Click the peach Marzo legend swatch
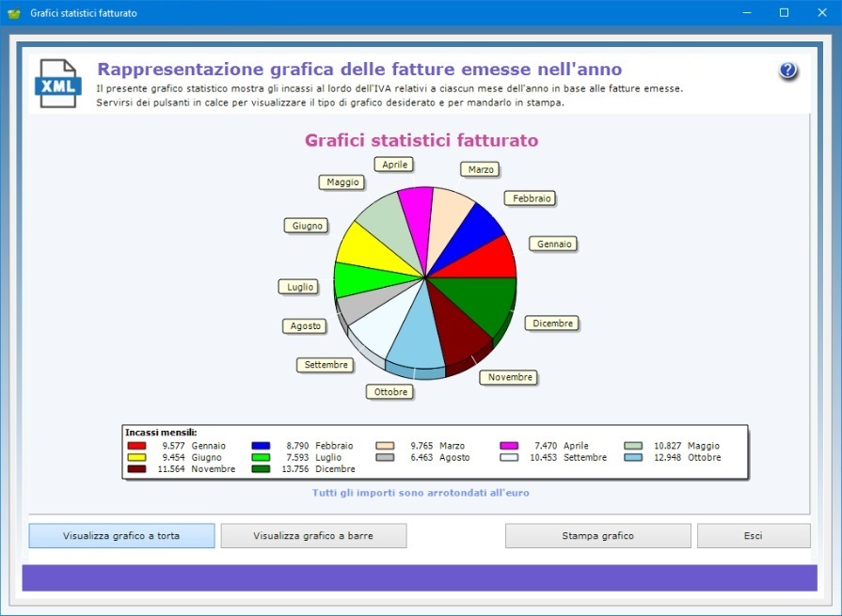 385,446
